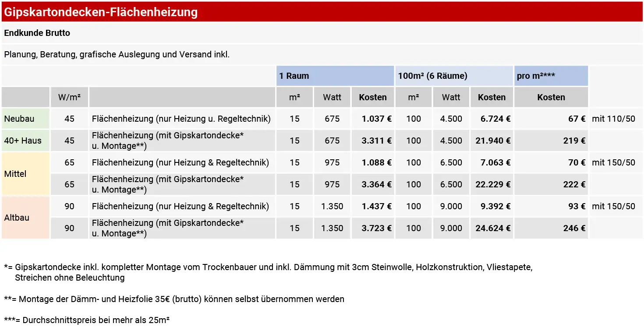The image size is (644, 327).
Task: Click the line "Planung, Beratung, grafische Auslegung und Versand inkl."
Action: pos(117,55)
